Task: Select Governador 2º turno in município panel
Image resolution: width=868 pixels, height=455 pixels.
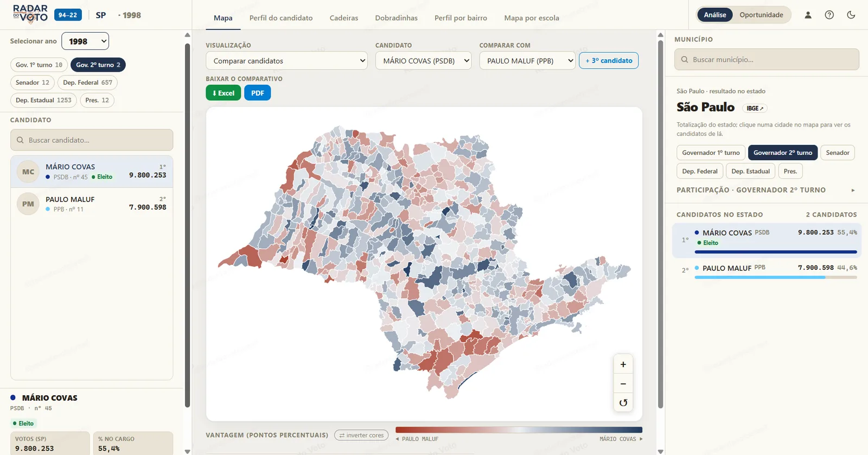Action: pos(783,153)
